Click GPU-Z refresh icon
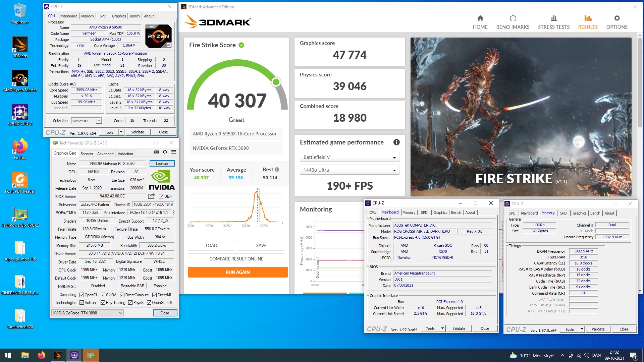The height and width of the screenshot is (362, 644). (x=165, y=152)
